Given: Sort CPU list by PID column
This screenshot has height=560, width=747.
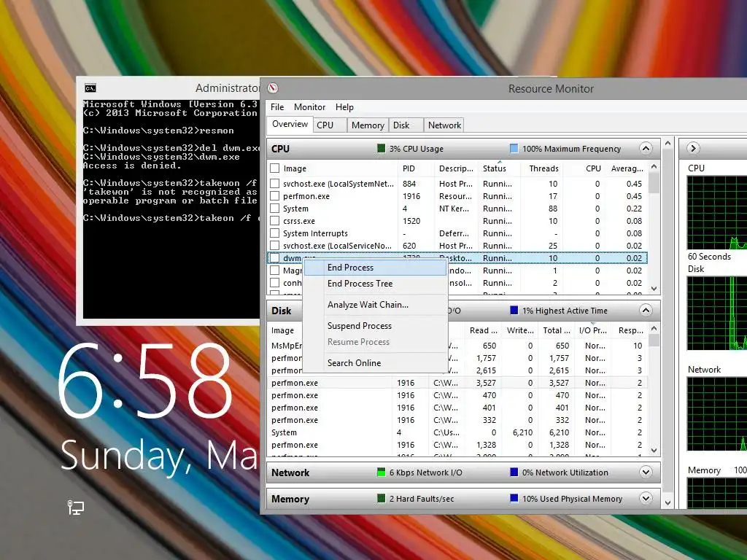Looking at the screenshot, I should click(416, 168).
